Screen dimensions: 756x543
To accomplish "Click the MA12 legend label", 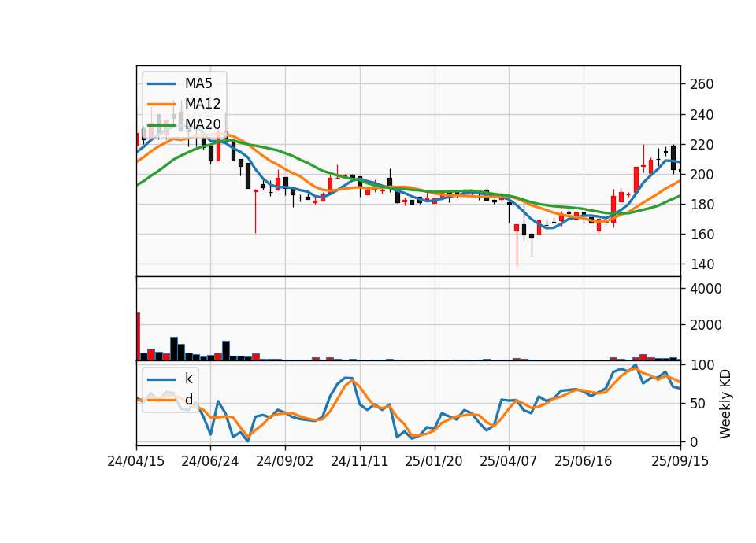I will tap(202, 104).
